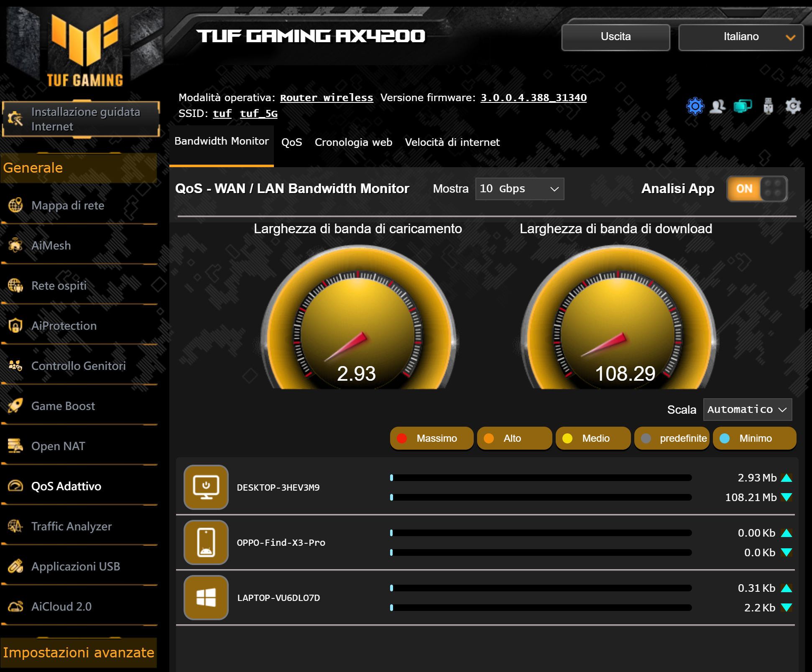Click the 2.2 Kb download value
The width and height of the screenshot is (812, 672).
click(760, 608)
